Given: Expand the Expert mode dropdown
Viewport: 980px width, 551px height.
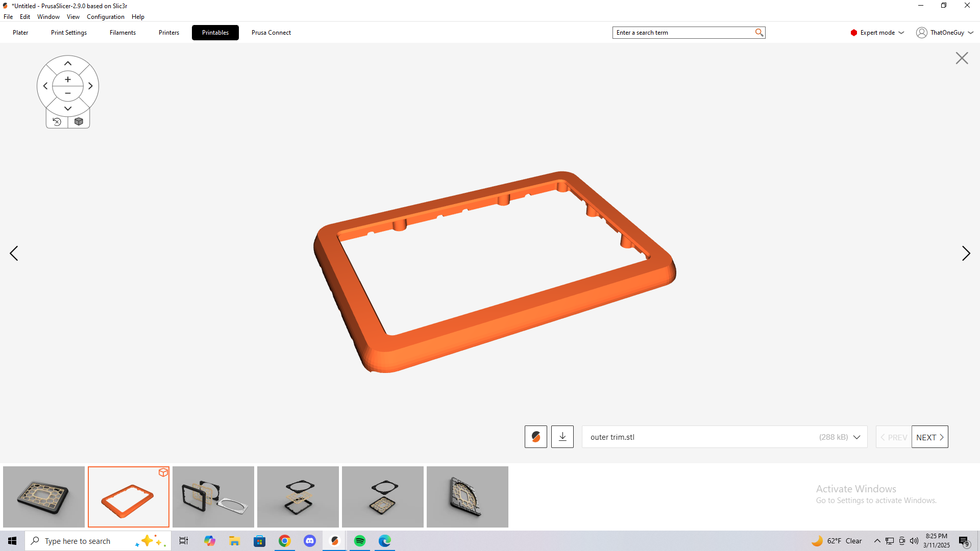Looking at the screenshot, I should point(877,33).
